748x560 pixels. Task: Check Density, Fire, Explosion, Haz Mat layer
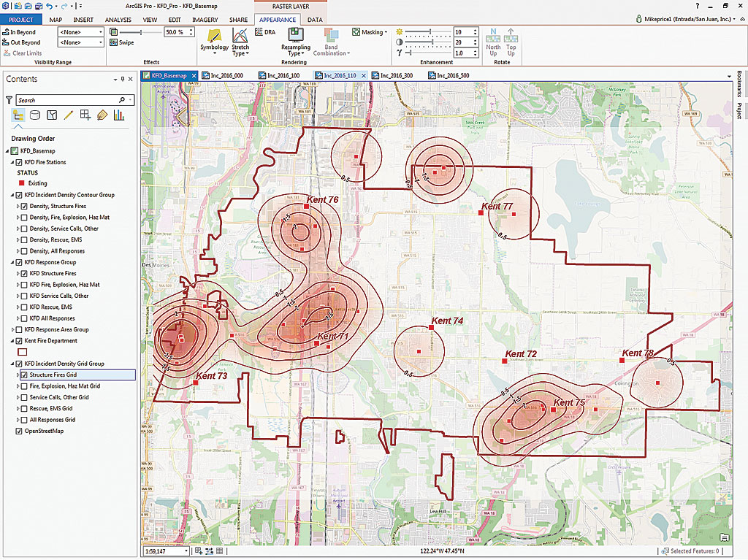click(24, 217)
